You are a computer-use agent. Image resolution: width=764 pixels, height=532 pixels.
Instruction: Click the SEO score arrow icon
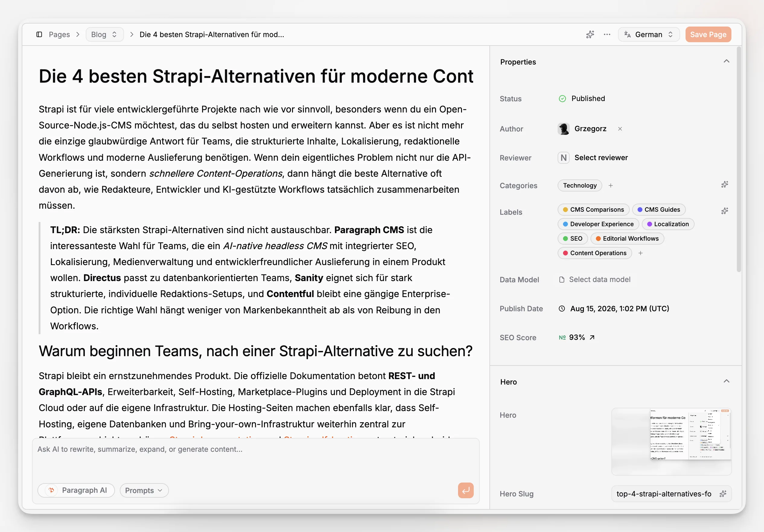(592, 338)
